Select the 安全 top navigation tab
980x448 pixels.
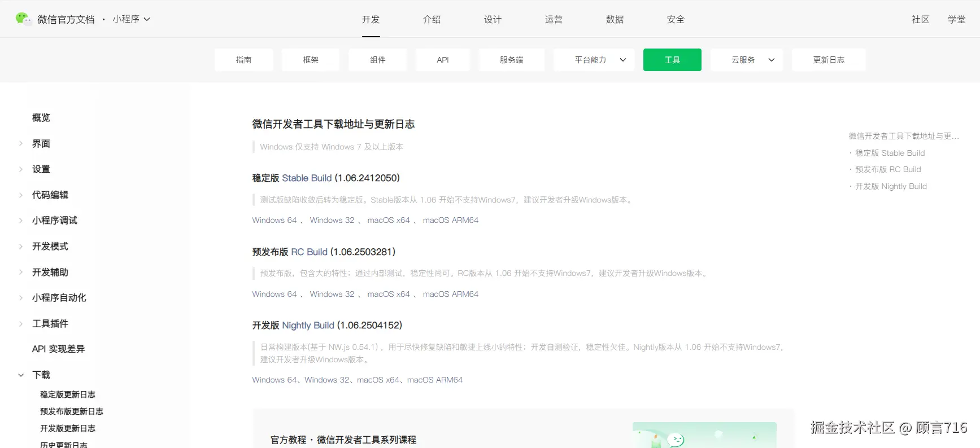676,19
